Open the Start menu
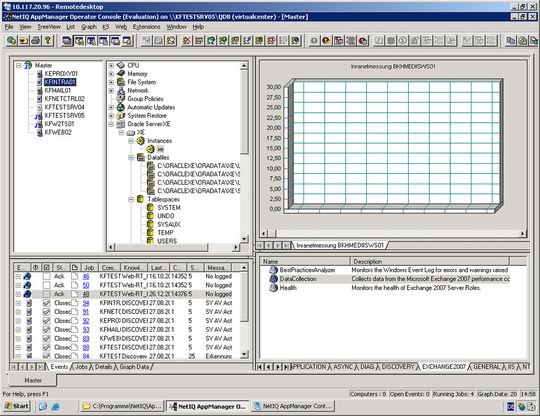This screenshot has width=540, height=416. pos(17,406)
